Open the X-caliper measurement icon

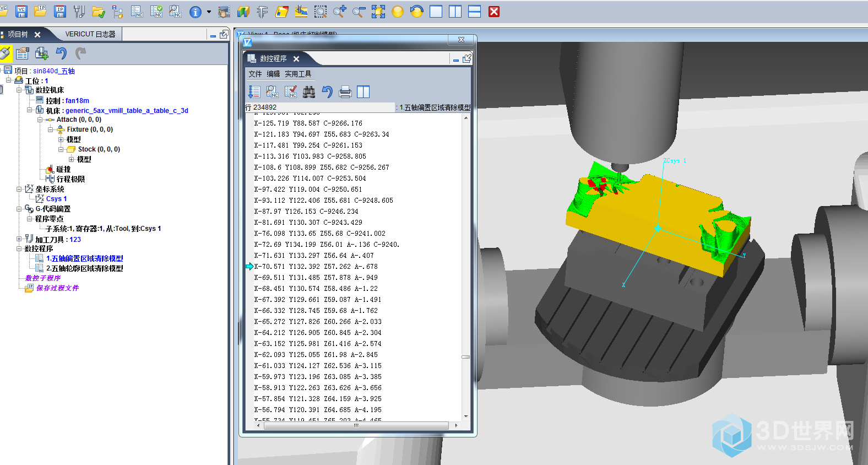(x=262, y=12)
